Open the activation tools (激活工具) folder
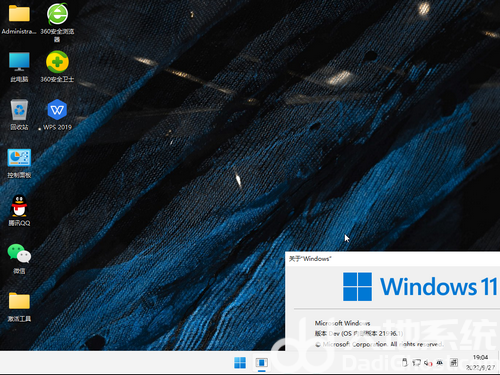This screenshot has width=500, height=375. click(19, 307)
